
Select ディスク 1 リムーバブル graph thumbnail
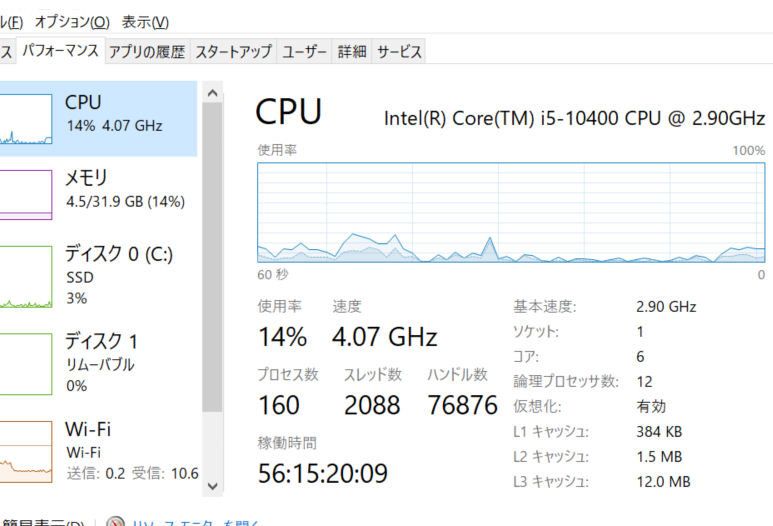[x=26, y=364]
